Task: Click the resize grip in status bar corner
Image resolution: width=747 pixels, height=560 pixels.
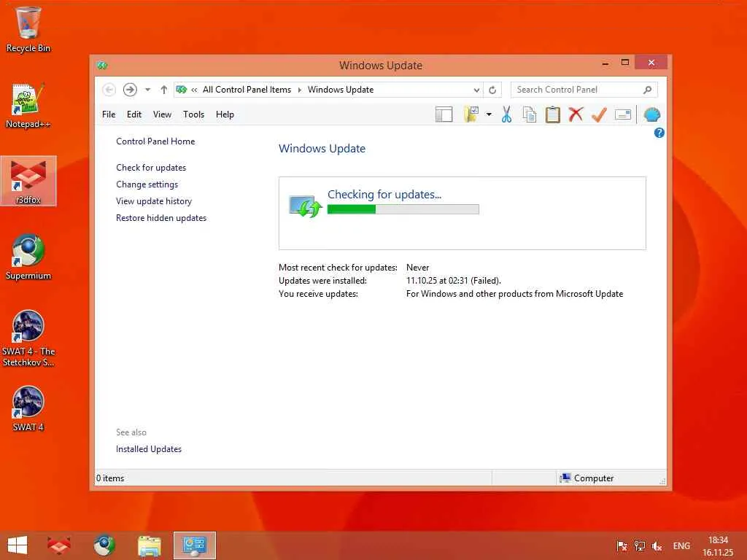Action: coord(662,481)
